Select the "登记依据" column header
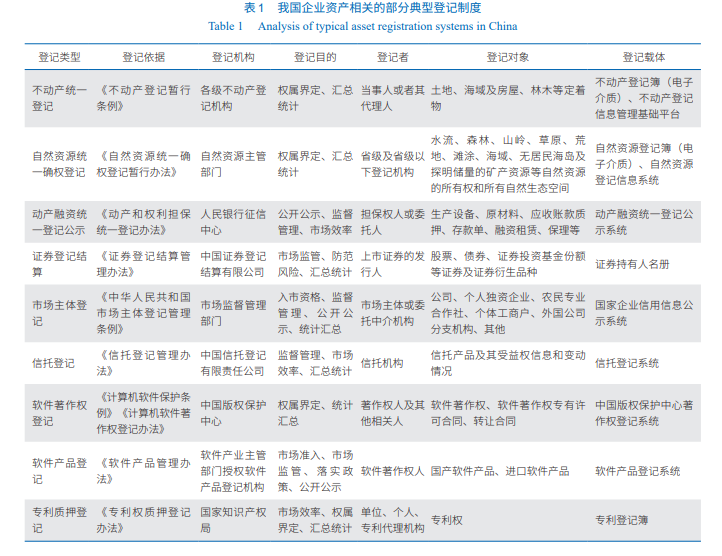Image resolution: width=722 pixels, height=556 pixels. coord(144,58)
